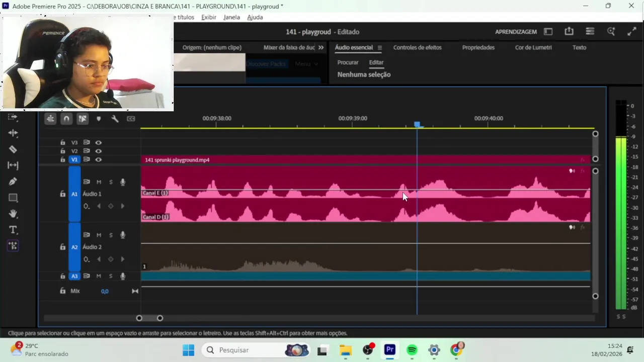
Task: Open the Quick Export share icon
Action: pyautogui.click(x=569, y=31)
